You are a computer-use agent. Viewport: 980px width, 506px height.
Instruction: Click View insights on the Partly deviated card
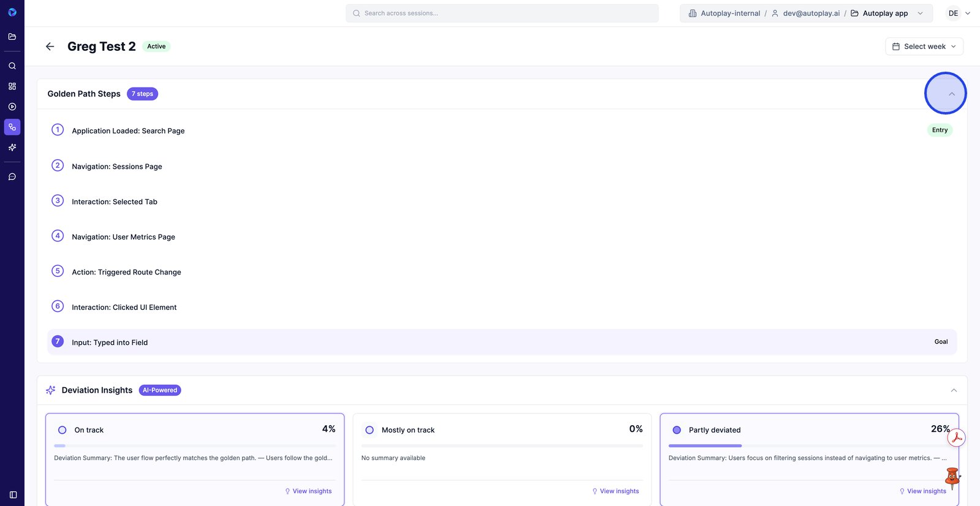(923, 491)
